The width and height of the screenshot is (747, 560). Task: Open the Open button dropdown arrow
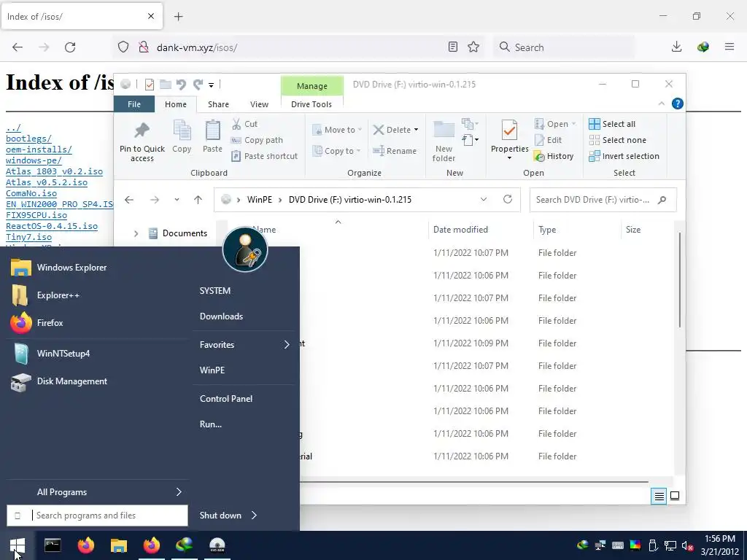(x=573, y=124)
